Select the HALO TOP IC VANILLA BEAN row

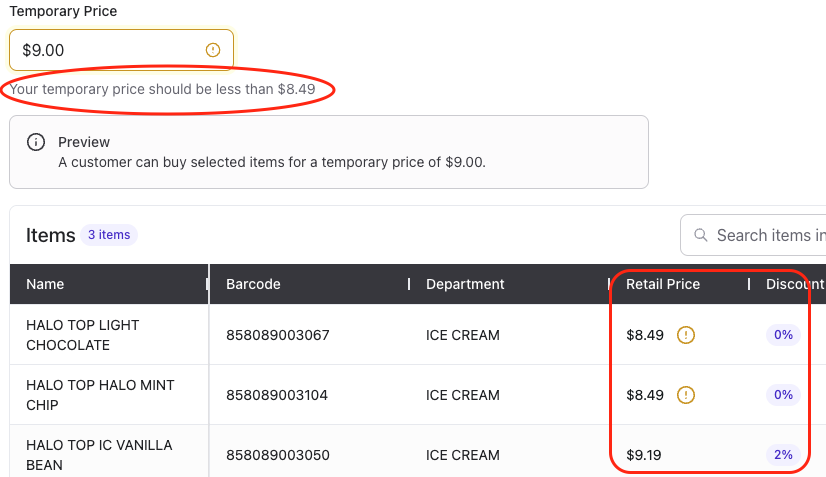tap(418, 453)
